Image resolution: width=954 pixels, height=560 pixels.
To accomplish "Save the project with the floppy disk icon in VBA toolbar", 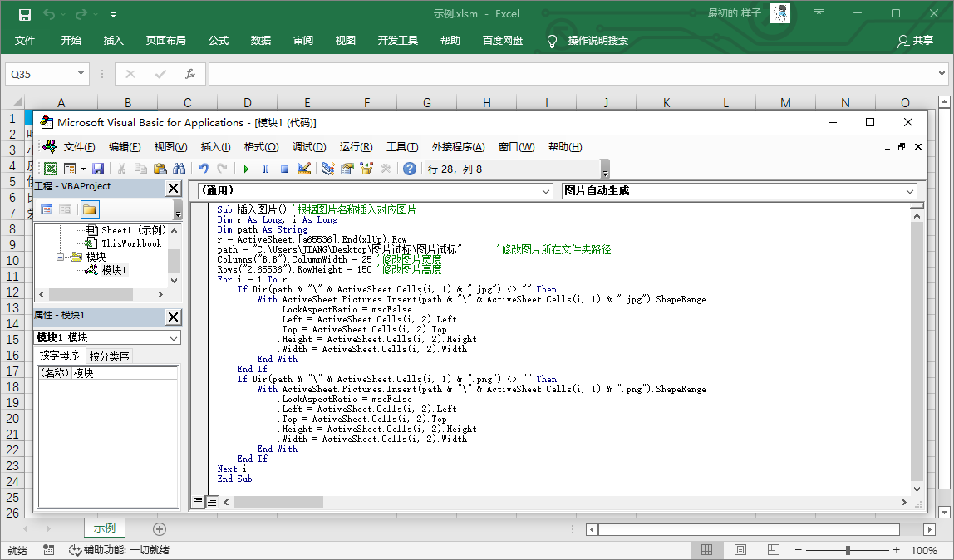I will point(98,169).
